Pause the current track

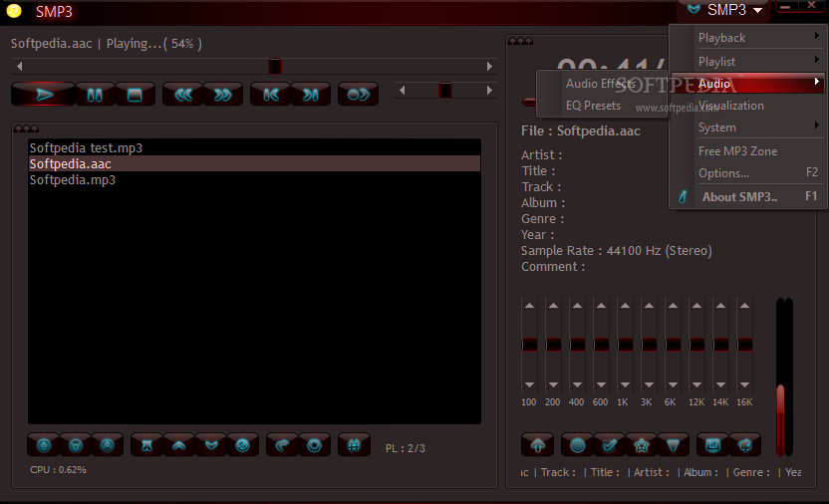(96, 95)
